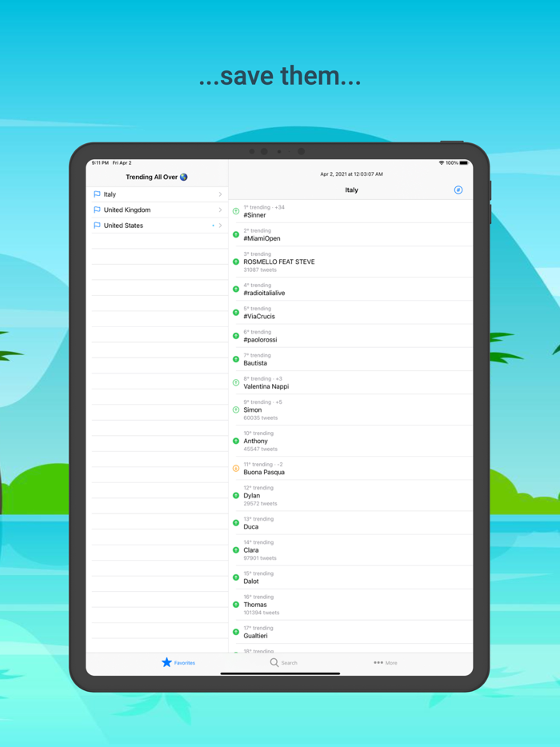Open the #ViaCrucis trending topic
This screenshot has height=747, width=560.
pyautogui.click(x=350, y=313)
